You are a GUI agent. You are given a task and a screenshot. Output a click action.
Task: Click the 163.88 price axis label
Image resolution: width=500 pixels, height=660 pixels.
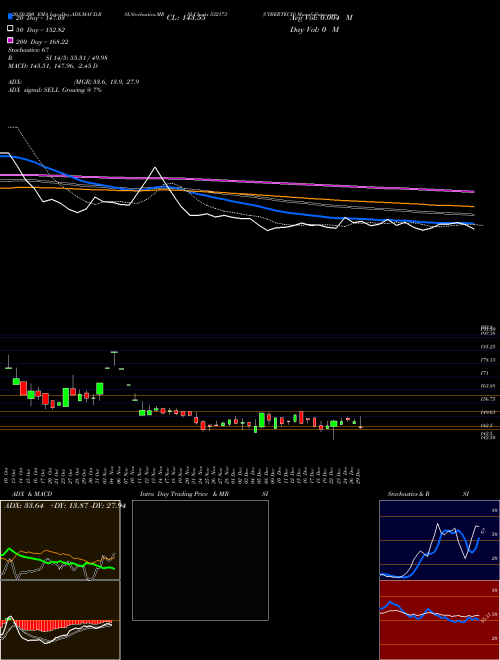[x=487, y=386]
